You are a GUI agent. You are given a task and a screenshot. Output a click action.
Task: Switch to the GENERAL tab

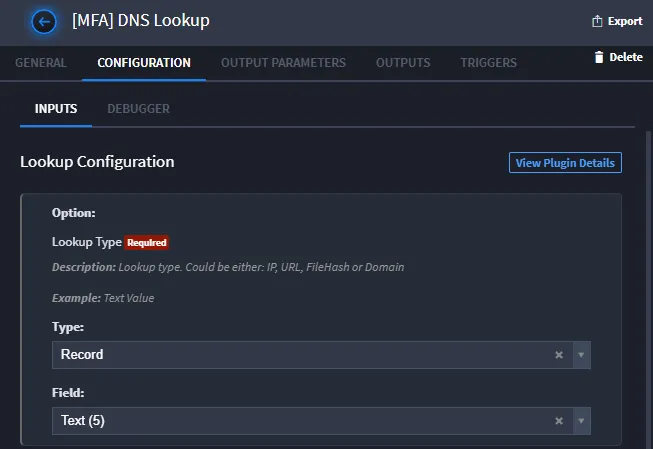(41, 63)
